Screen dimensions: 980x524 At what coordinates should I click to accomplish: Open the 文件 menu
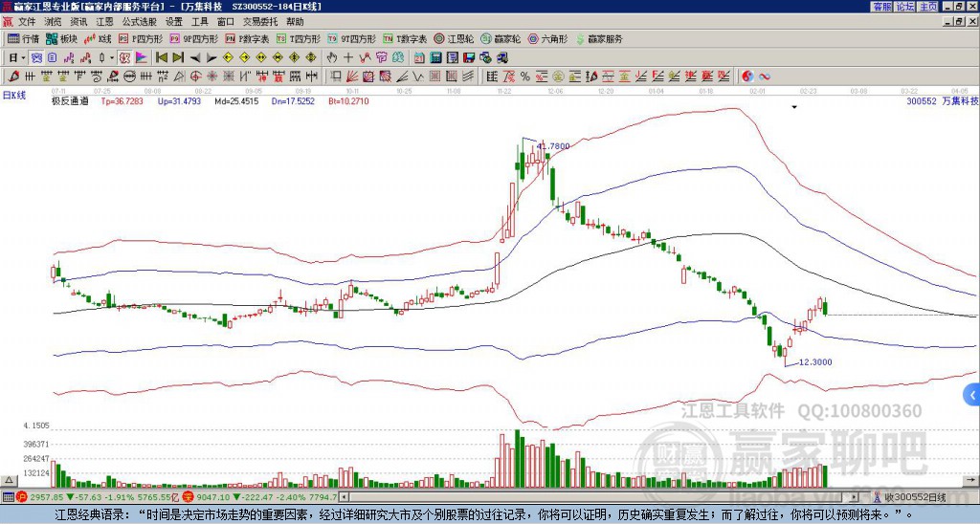(x=27, y=22)
